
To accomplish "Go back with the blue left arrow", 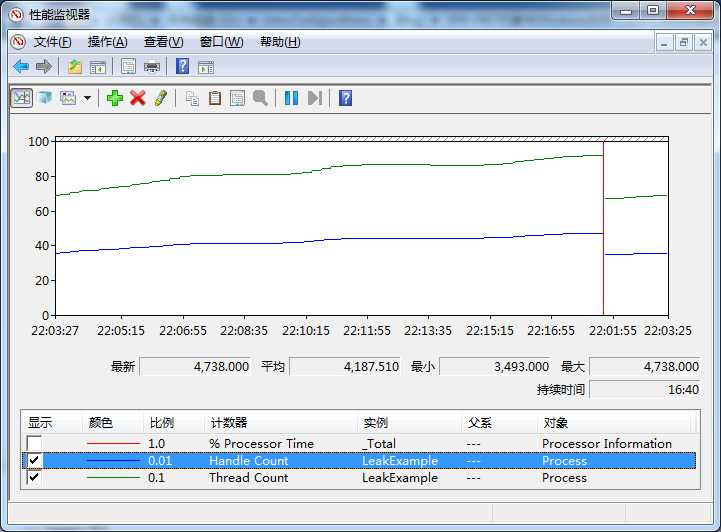I will (21, 67).
